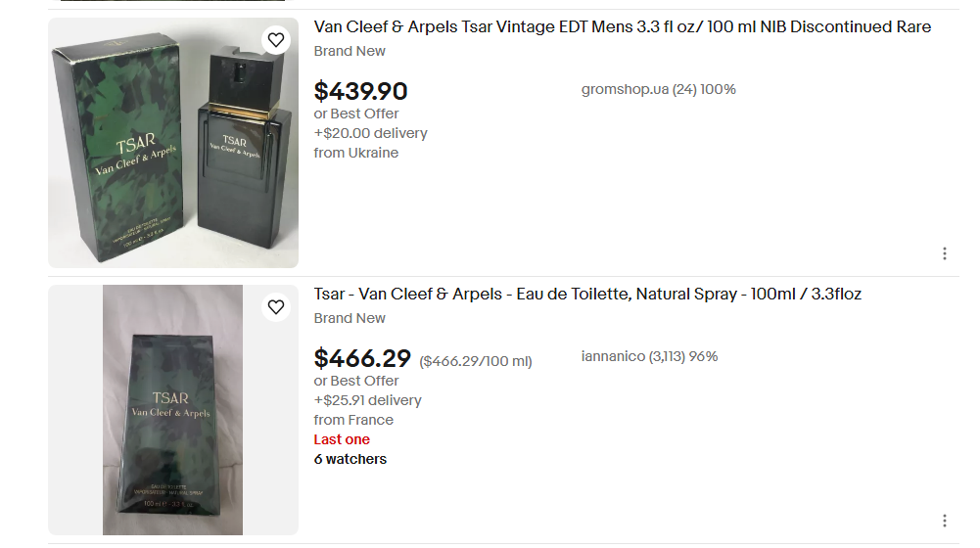The image size is (980, 548).
Task: Click the $439.90 price
Action: pyautogui.click(x=360, y=91)
